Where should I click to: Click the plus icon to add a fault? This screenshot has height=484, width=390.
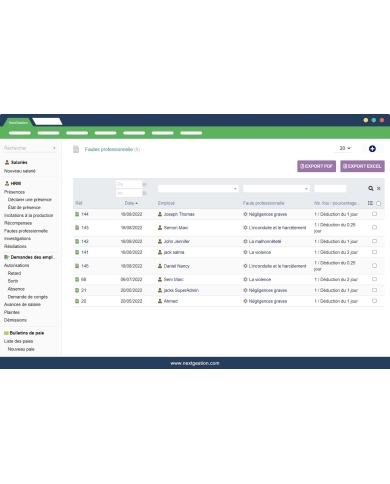[372, 149]
